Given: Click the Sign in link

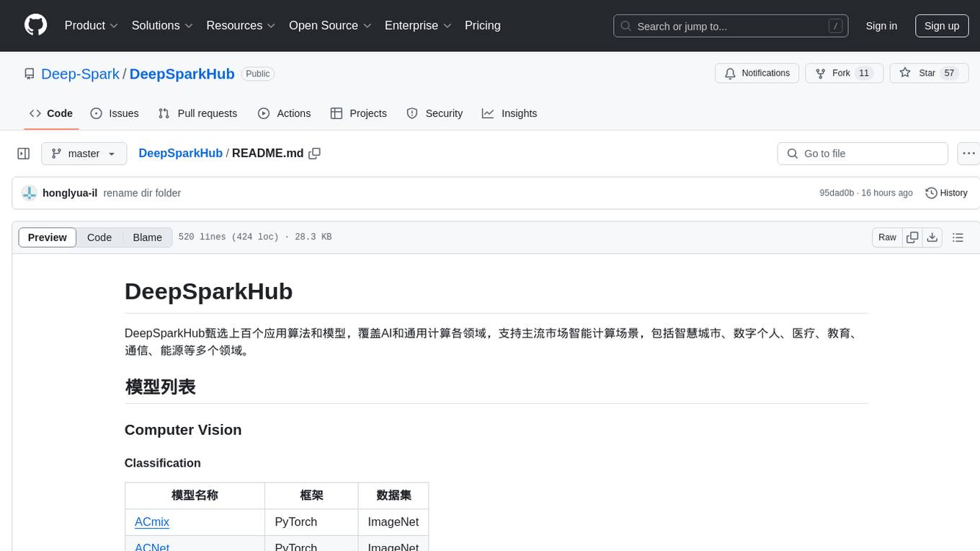Looking at the screenshot, I should pyautogui.click(x=881, y=26).
